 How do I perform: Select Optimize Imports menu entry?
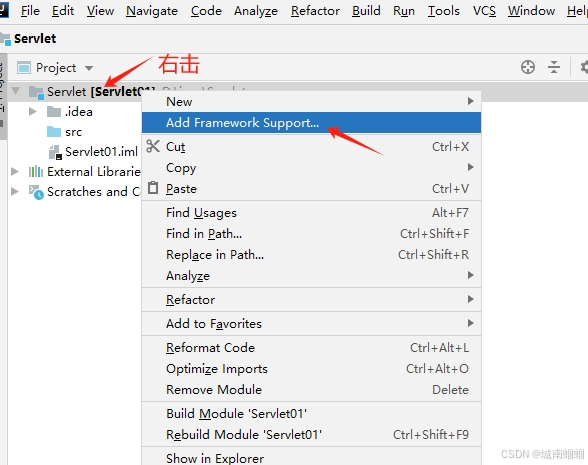point(311,369)
